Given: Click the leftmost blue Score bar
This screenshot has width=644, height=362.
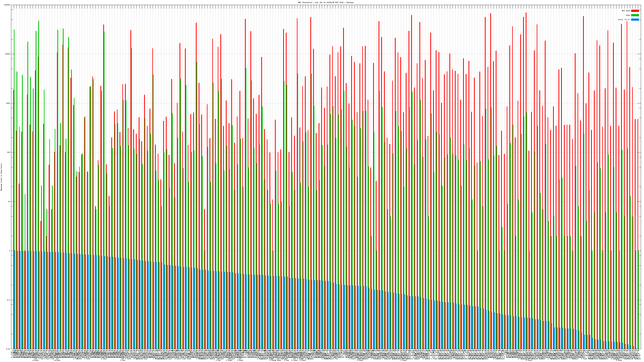Looking at the screenshot, I should [15, 300].
